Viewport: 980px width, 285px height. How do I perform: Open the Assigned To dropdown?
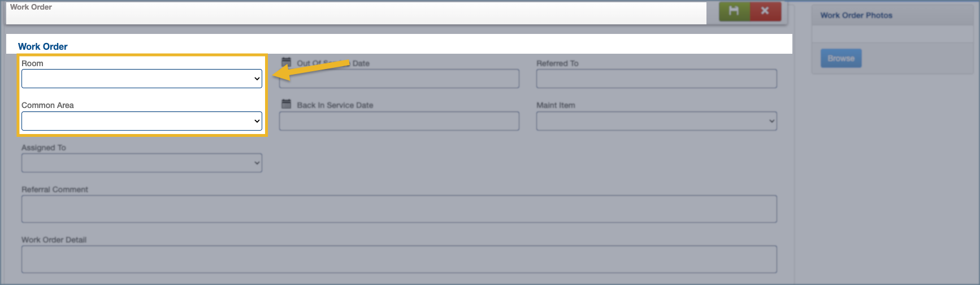pos(141,163)
